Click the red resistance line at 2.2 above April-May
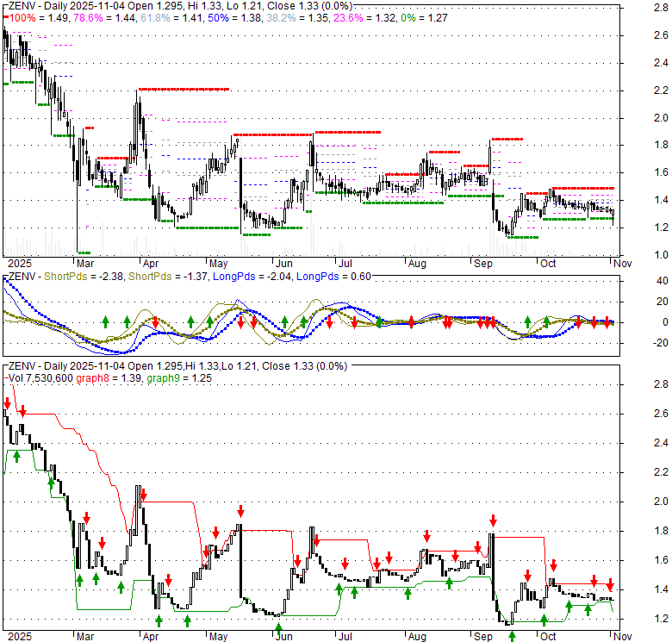 [184, 89]
